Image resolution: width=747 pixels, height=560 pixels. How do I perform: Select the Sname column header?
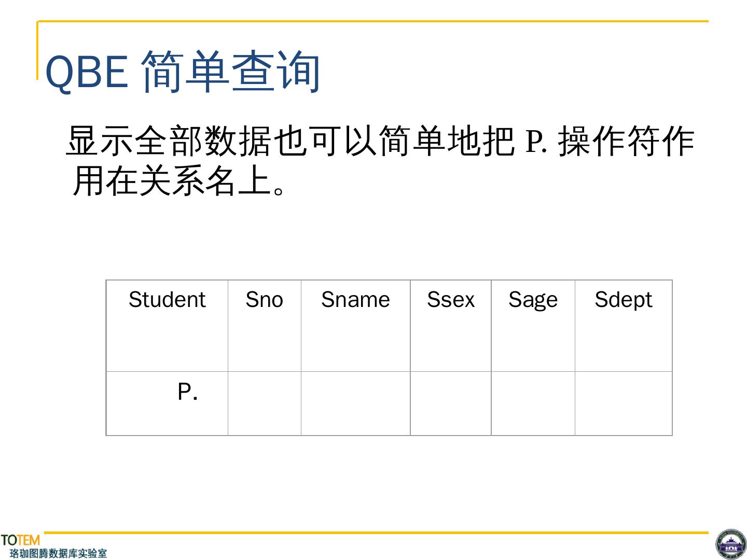click(355, 300)
